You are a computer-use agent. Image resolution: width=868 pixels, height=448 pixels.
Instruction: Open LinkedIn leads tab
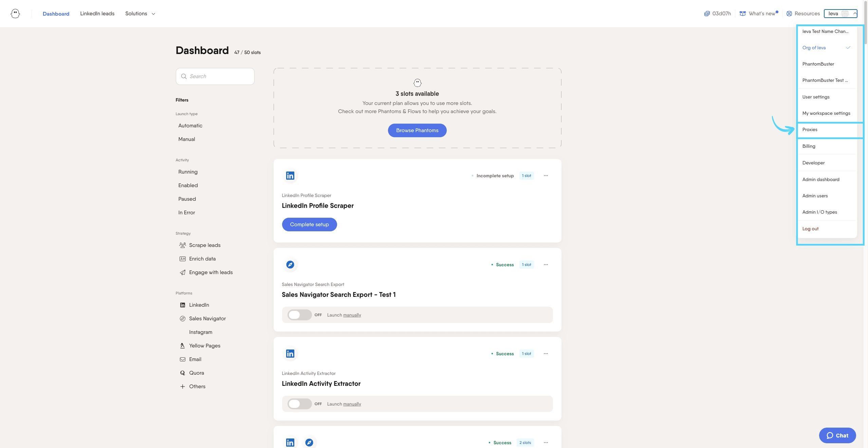[x=97, y=14]
